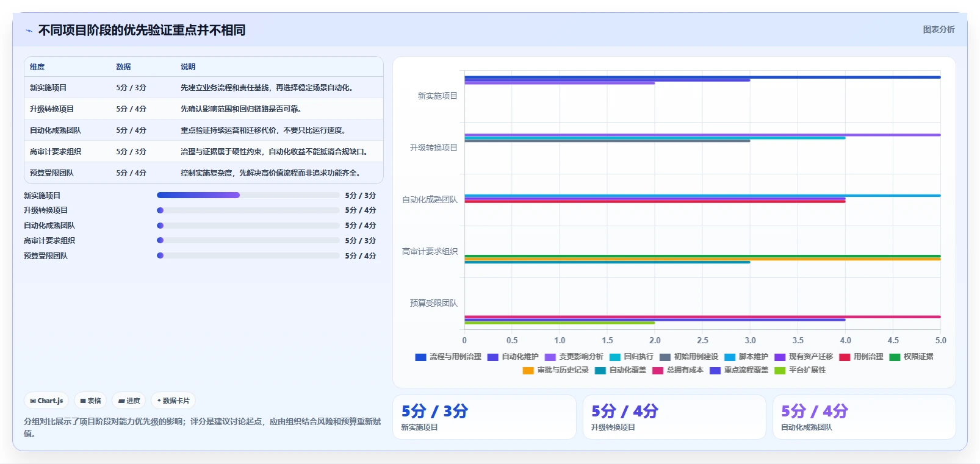Select the 升级转换项目 table row cell
The image size is (980, 464).
[x=52, y=109]
